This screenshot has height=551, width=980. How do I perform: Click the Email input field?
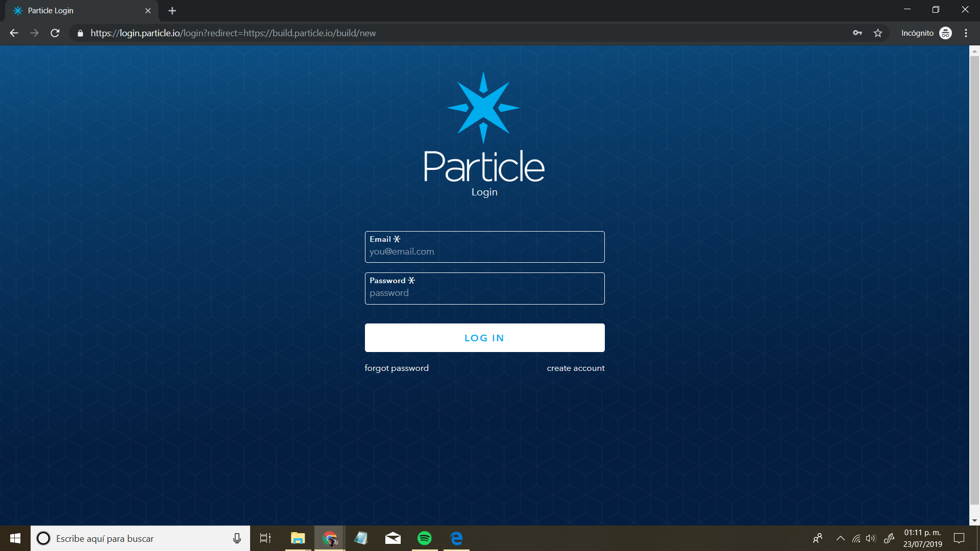click(484, 252)
